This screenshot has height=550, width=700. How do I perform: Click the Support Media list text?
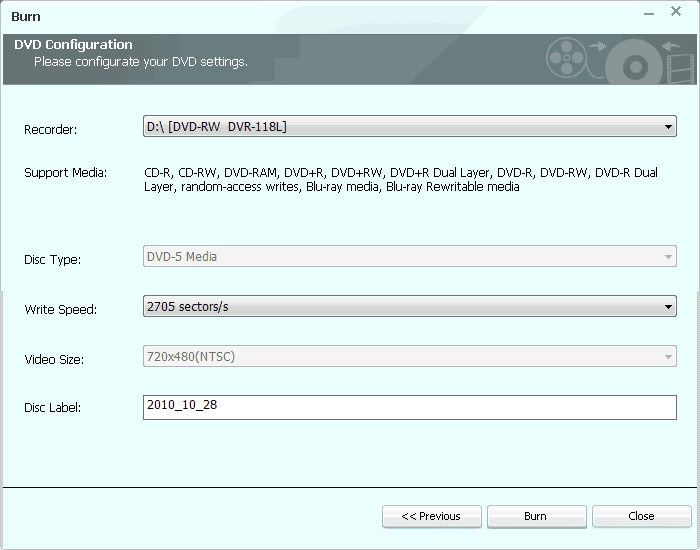point(401,179)
